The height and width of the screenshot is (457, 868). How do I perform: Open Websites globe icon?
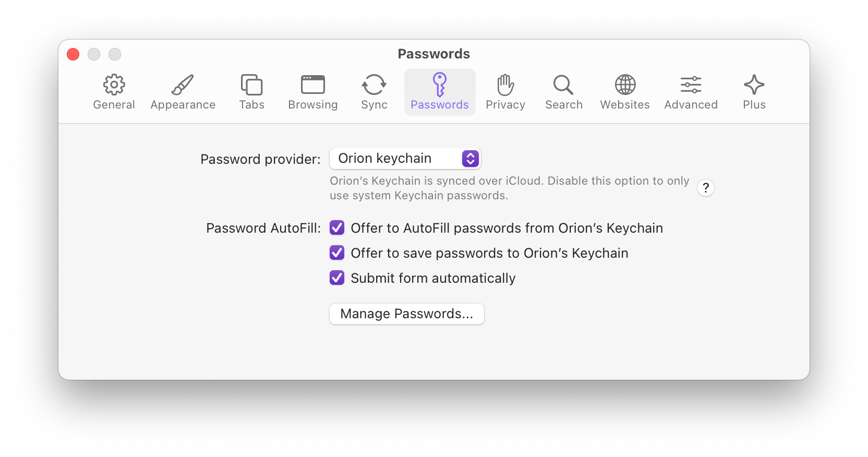pyautogui.click(x=625, y=85)
